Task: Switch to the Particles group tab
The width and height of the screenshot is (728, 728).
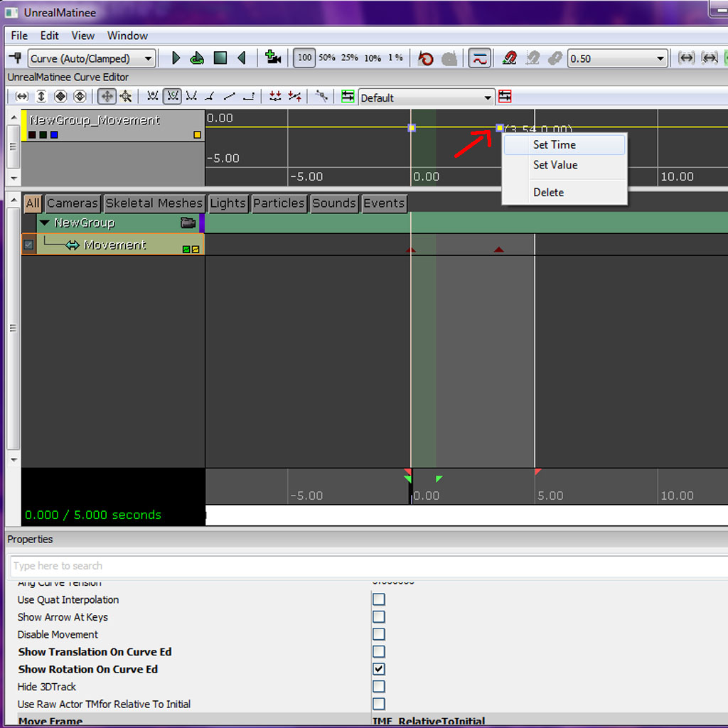Action: click(x=279, y=203)
